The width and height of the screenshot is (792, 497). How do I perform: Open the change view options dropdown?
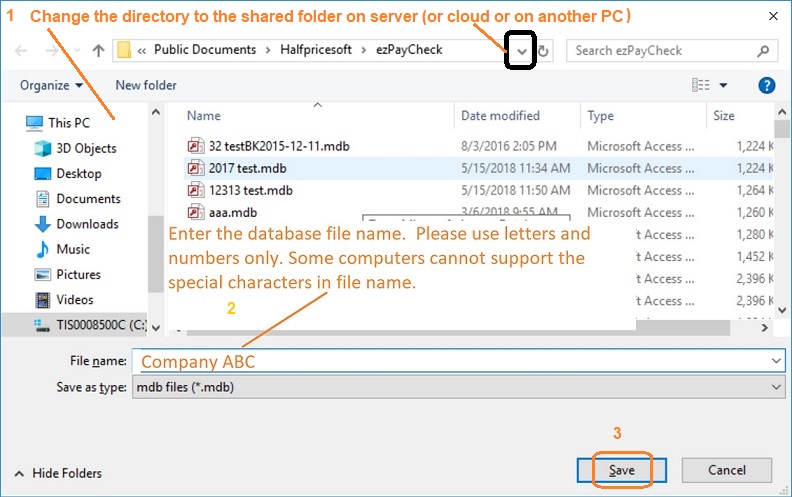click(x=723, y=86)
